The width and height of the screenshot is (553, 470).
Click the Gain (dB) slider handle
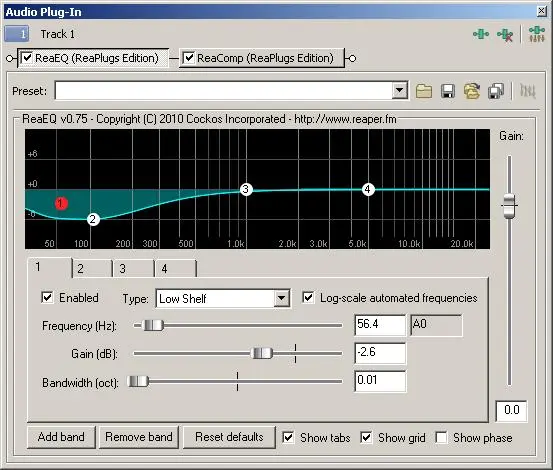(x=261, y=353)
